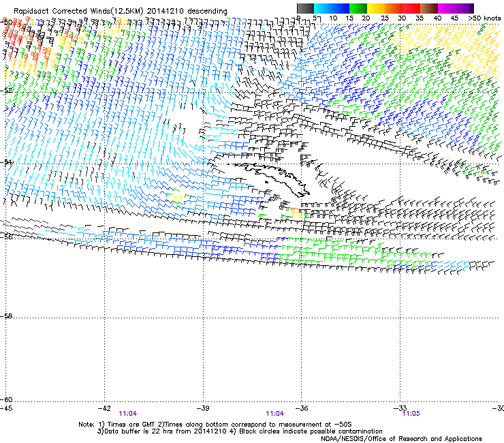Screen dimensions: 504x443
Task: Click the '15' legend scale label
Action: click(x=349, y=18)
